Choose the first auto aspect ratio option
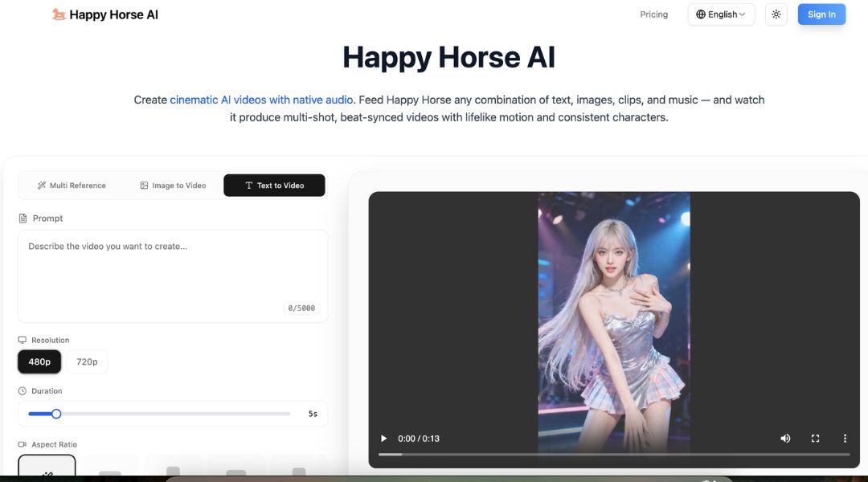The height and width of the screenshot is (482, 868). (47, 469)
